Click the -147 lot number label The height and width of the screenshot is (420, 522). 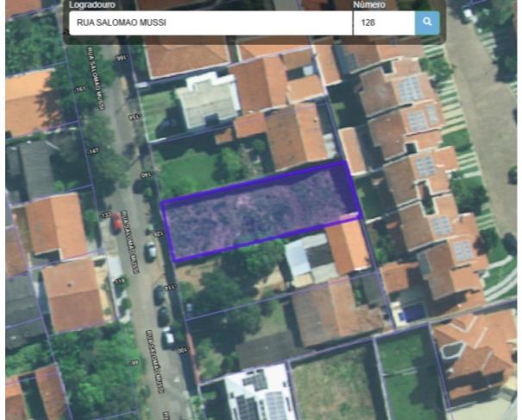(93, 152)
